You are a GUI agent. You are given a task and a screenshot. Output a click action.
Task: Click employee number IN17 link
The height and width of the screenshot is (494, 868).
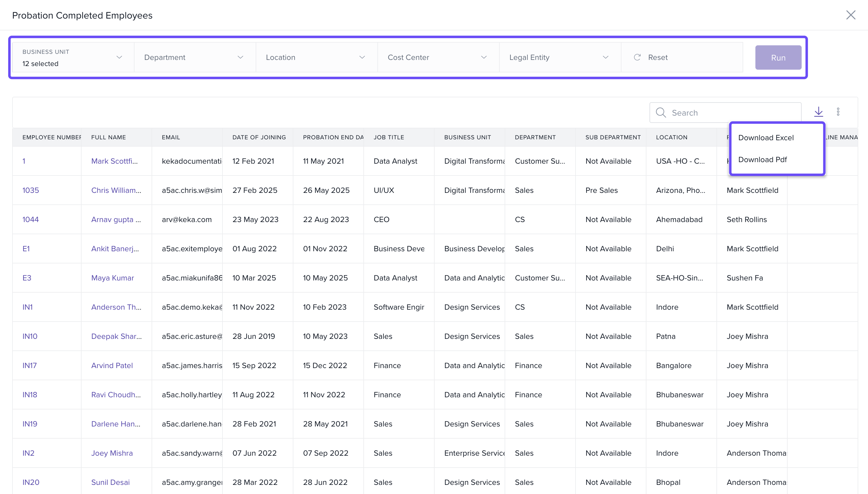29,365
